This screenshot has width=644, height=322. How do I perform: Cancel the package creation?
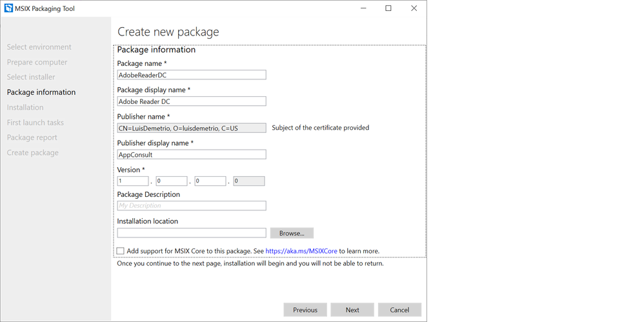(399, 310)
